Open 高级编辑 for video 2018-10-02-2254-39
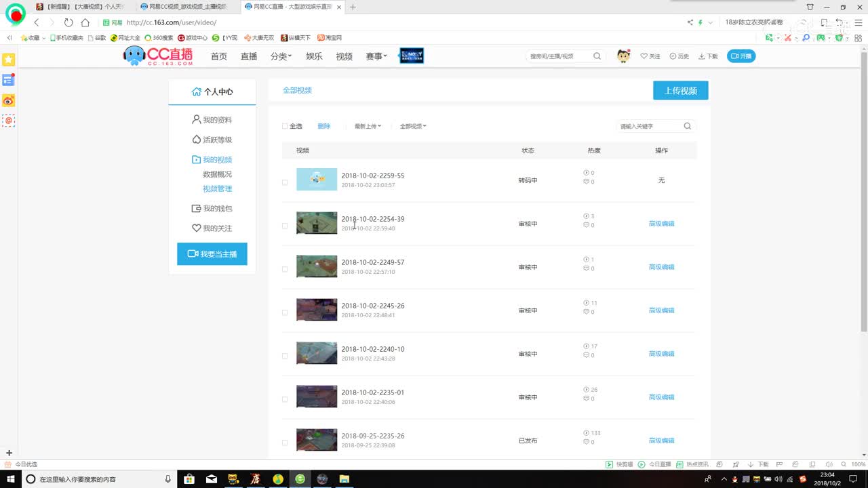This screenshot has height=488, width=868. click(661, 224)
